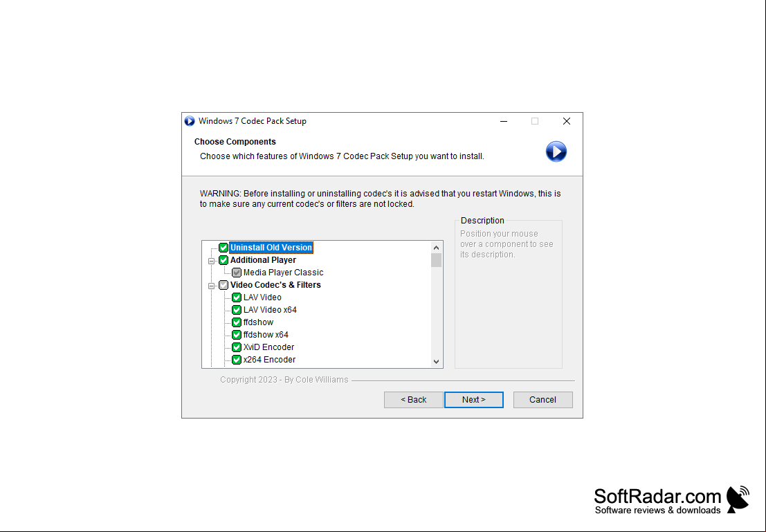Viewport: 766px width, 532px height.
Task: Click the blue play logo in the header
Action: click(556, 152)
